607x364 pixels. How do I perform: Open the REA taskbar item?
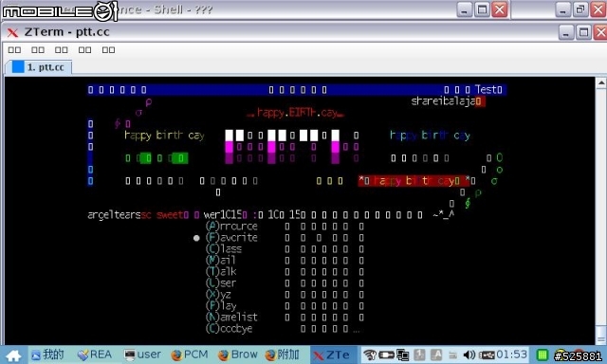pos(95,355)
